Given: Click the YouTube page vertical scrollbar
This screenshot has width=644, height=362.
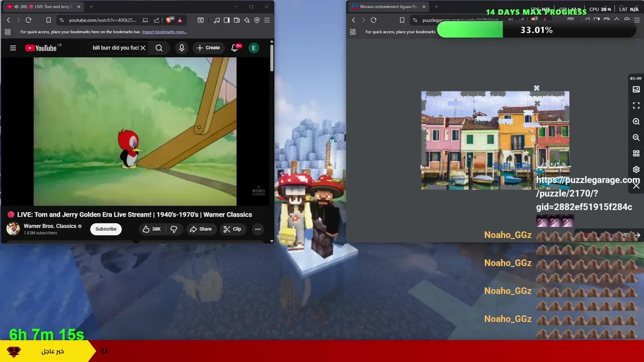Looking at the screenshot, I should 272,58.
